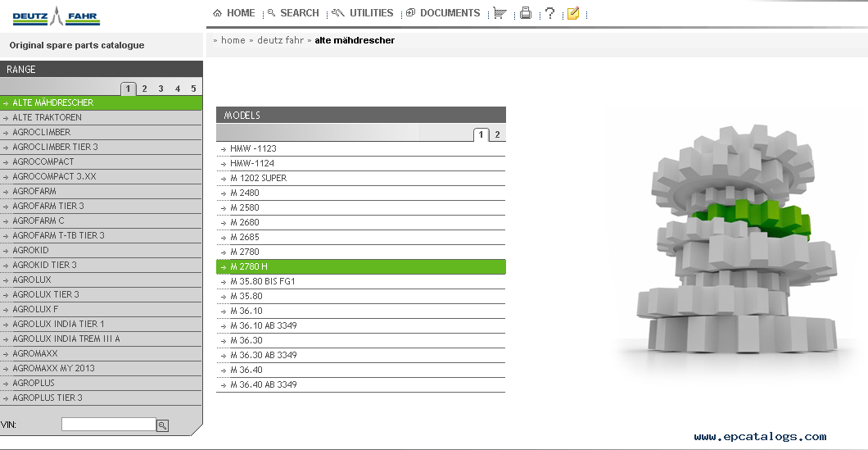This screenshot has width=868, height=450.
Task: Select AGROCLIMBER TIER 3 range
Action: point(102,147)
